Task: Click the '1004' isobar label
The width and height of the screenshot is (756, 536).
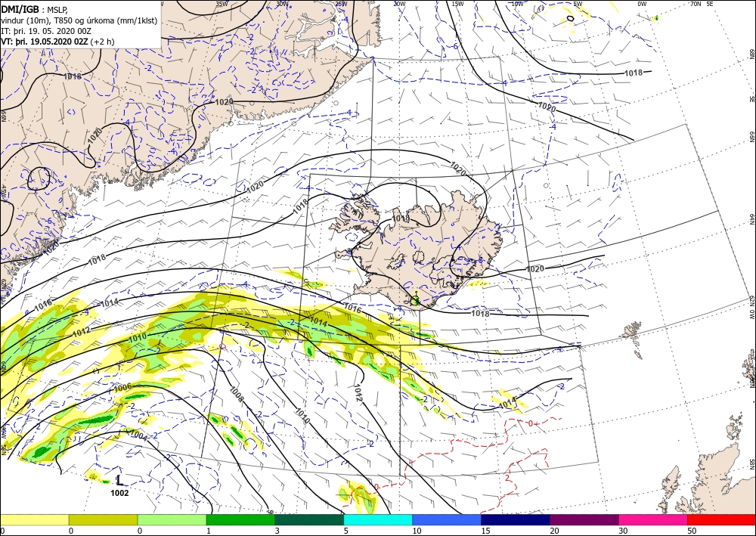Action: [x=139, y=435]
